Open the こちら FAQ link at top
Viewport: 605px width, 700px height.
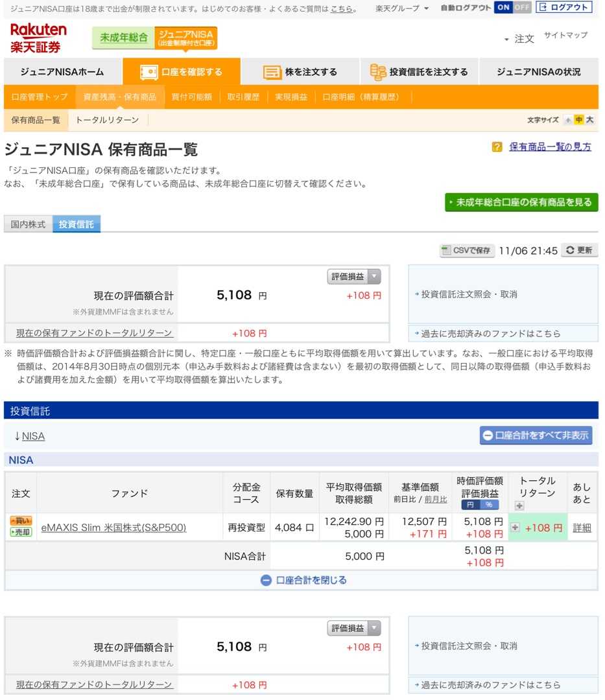pyautogui.click(x=341, y=8)
